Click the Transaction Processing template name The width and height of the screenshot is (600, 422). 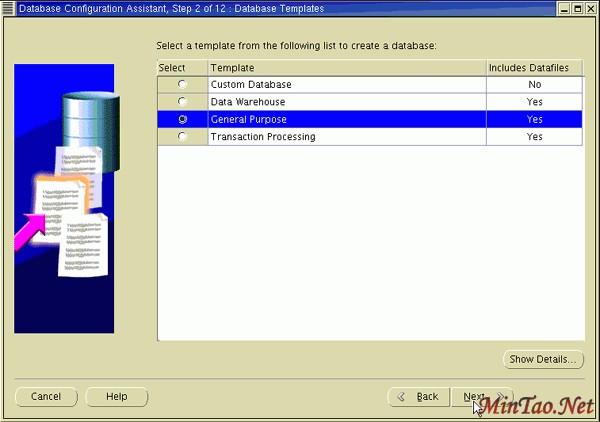[x=263, y=136]
